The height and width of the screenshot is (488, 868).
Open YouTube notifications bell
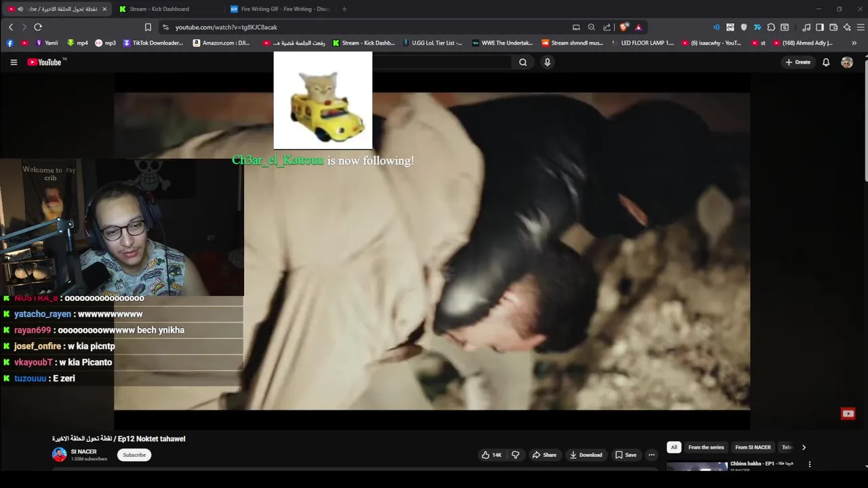[x=826, y=62]
